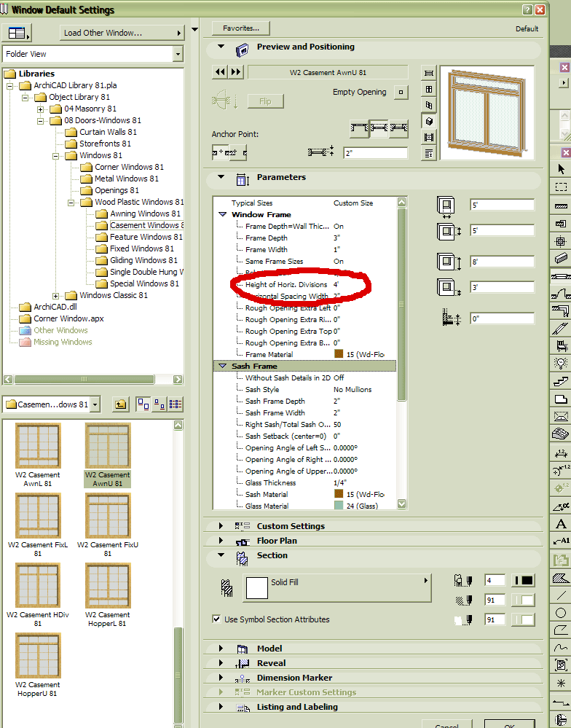
Task: Expand the Custom Settings panel
Action: point(221,525)
